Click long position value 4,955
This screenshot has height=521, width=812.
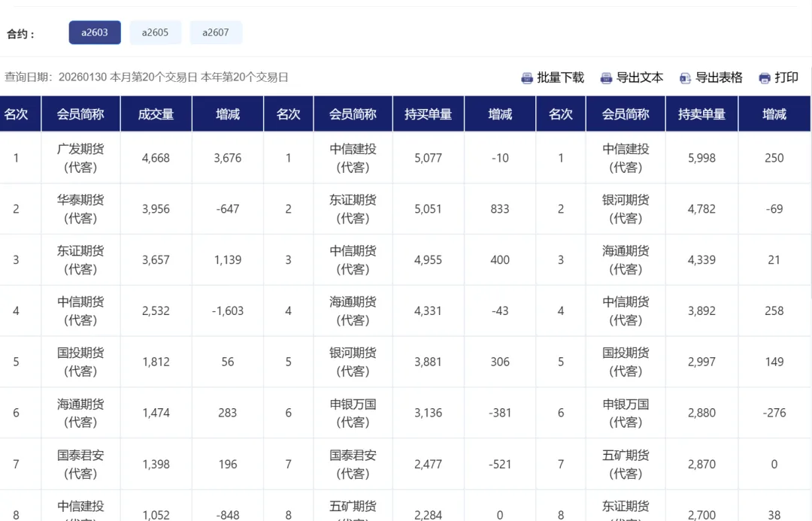pyautogui.click(x=429, y=259)
